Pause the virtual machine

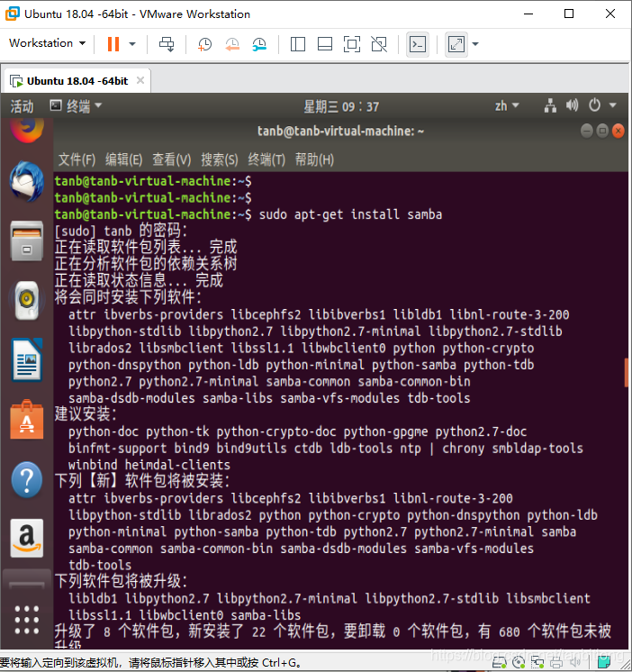tap(113, 44)
